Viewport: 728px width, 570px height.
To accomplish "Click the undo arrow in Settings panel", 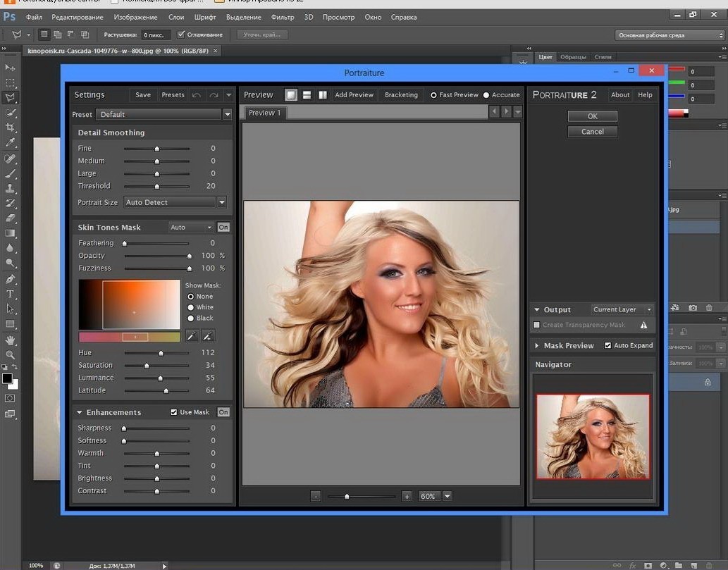I will pyautogui.click(x=197, y=95).
